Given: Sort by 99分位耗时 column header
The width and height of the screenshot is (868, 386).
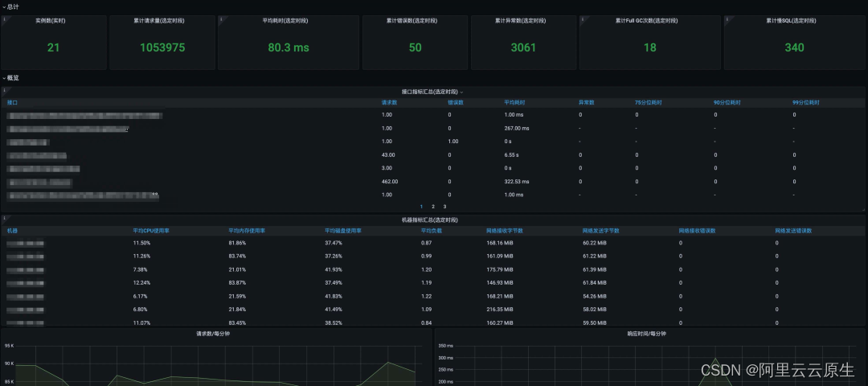Looking at the screenshot, I should [x=805, y=102].
